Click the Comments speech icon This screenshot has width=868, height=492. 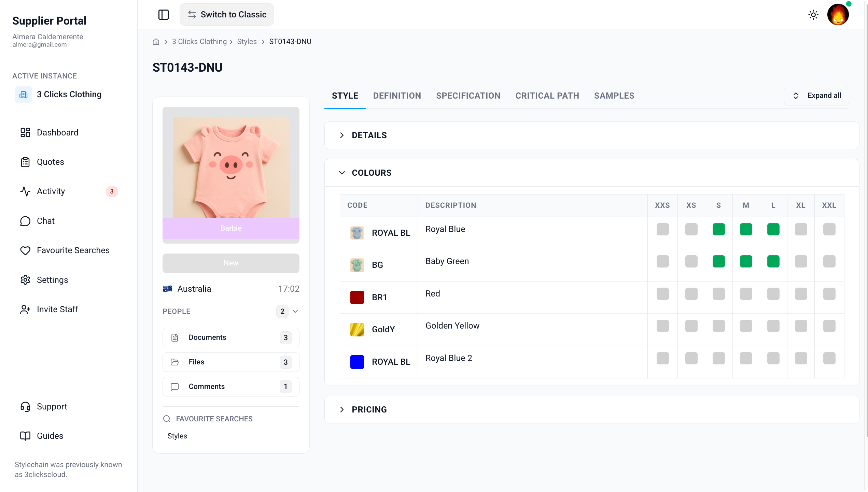point(175,387)
